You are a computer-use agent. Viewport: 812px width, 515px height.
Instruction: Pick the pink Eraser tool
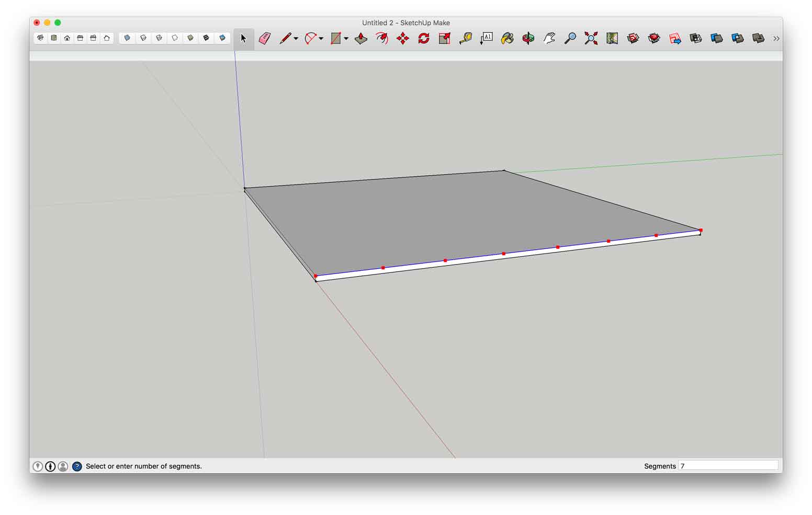(265, 38)
